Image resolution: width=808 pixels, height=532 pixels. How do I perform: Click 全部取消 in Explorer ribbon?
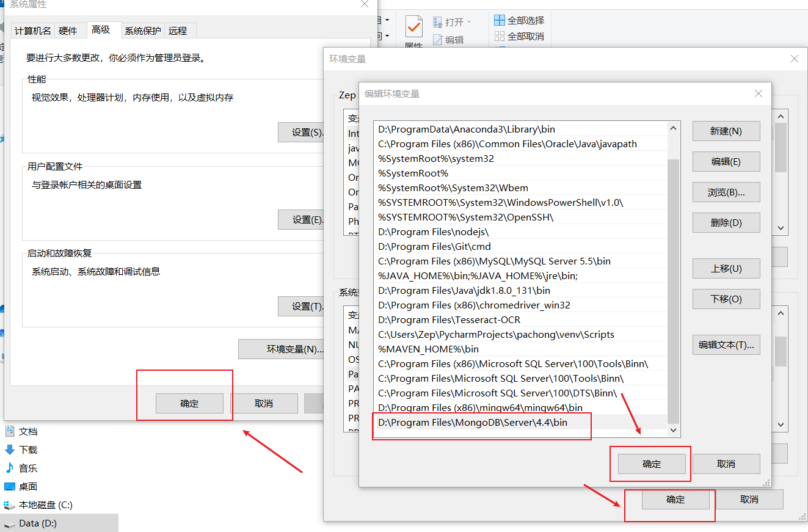(x=519, y=36)
